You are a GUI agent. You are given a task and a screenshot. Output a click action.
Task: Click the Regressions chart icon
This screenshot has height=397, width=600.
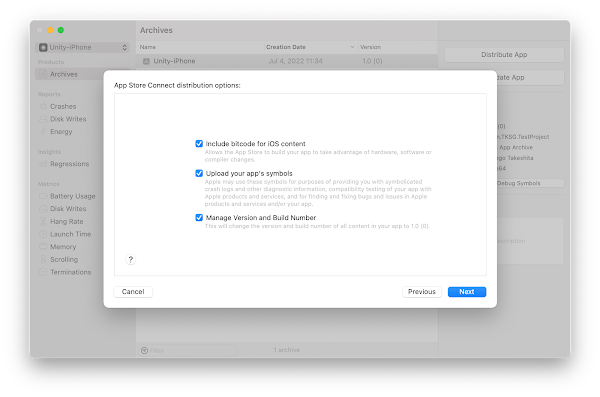(x=43, y=164)
